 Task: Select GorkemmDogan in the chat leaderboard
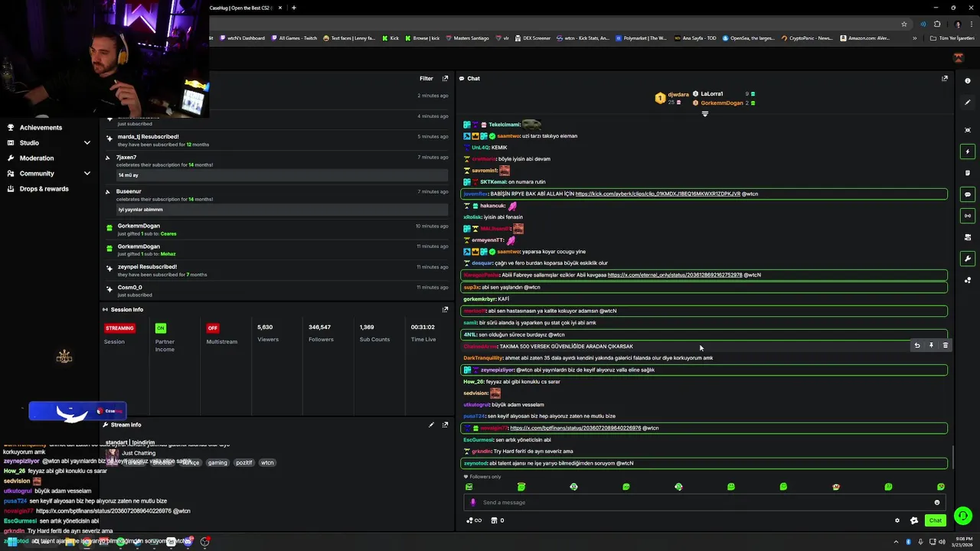pyautogui.click(x=721, y=103)
